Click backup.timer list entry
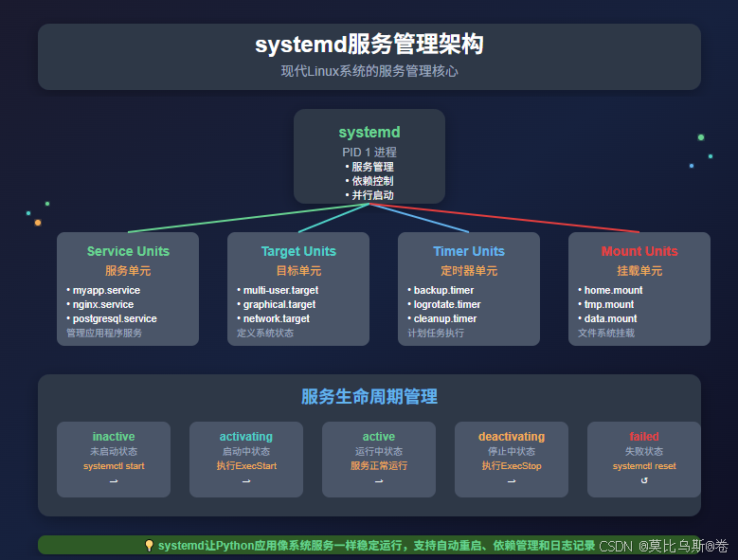 pos(441,290)
